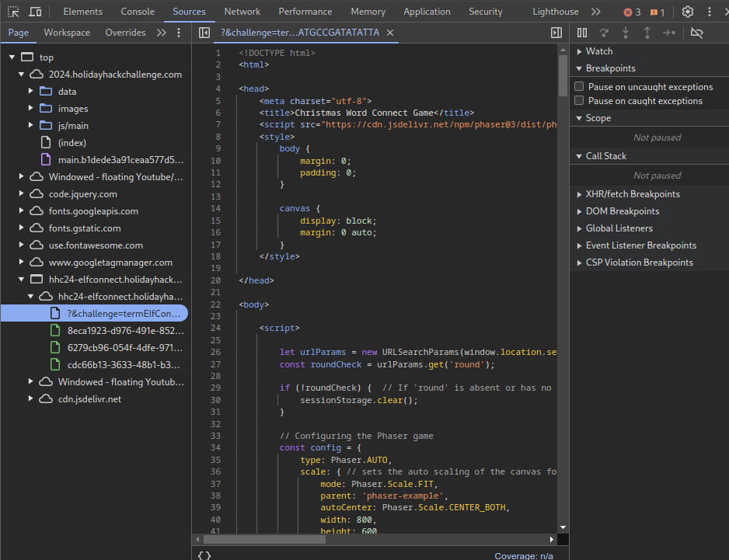Open the Performance tab
The height and width of the screenshot is (560, 729).
click(x=305, y=12)
